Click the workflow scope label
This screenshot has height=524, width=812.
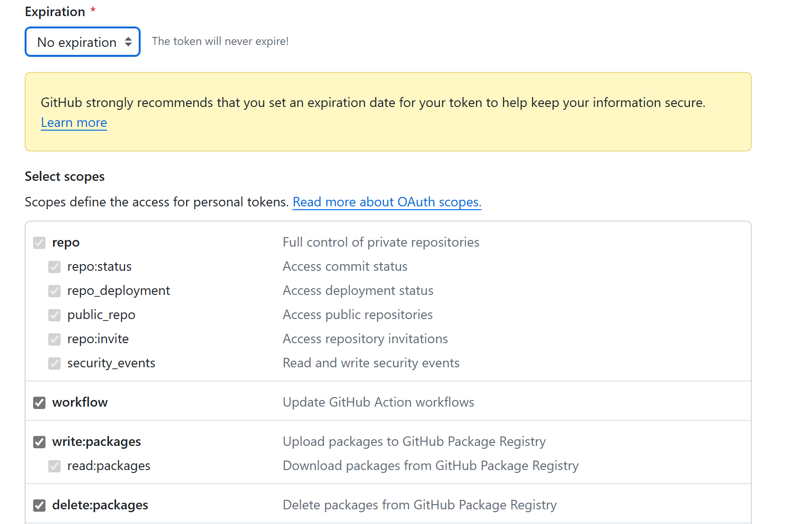[x=80, y=402]
